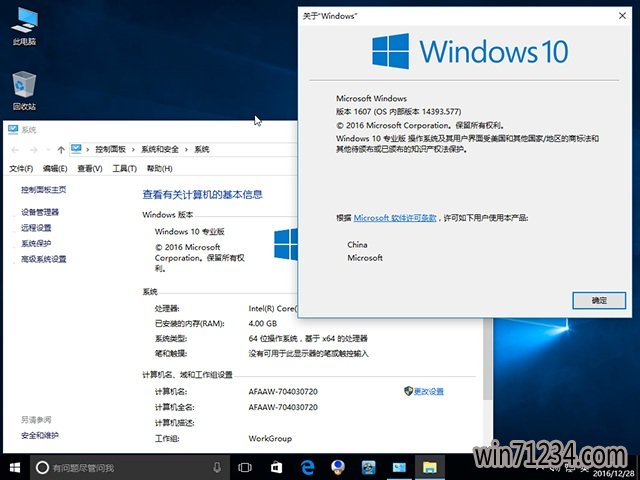Image resolution: width=640 pixels, height=480 pixels.
Task: Open Task View from the taskbar
Action: [x=245, y=467]
